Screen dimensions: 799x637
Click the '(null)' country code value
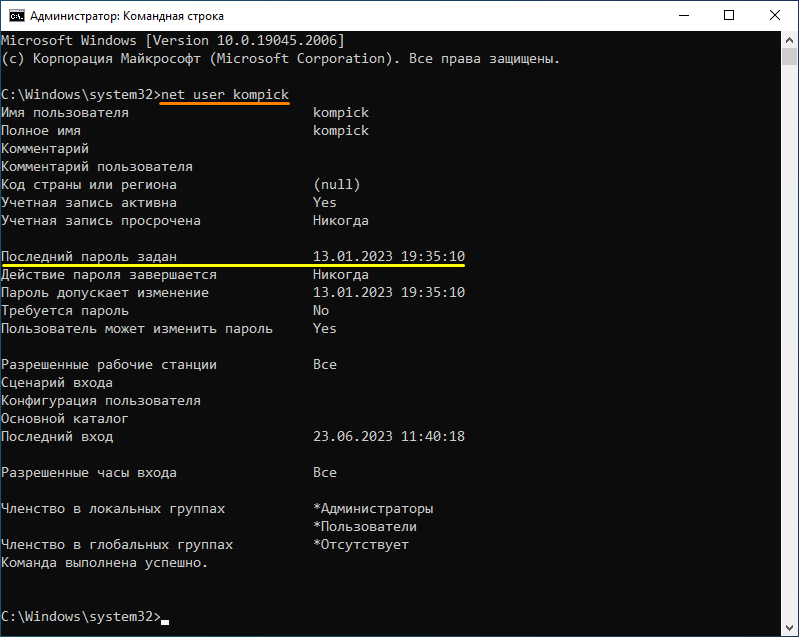tap(337, 184)
